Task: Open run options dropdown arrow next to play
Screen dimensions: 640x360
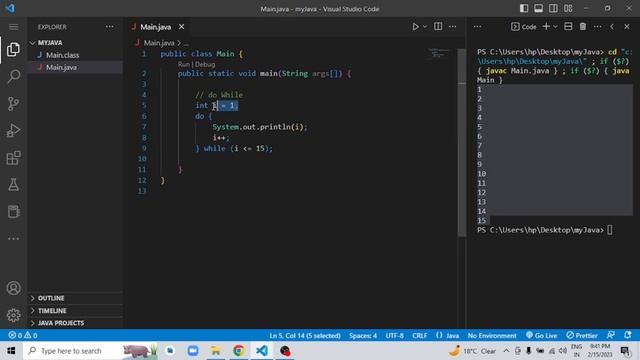Action: pyautogui.click(x=425, y=27)
